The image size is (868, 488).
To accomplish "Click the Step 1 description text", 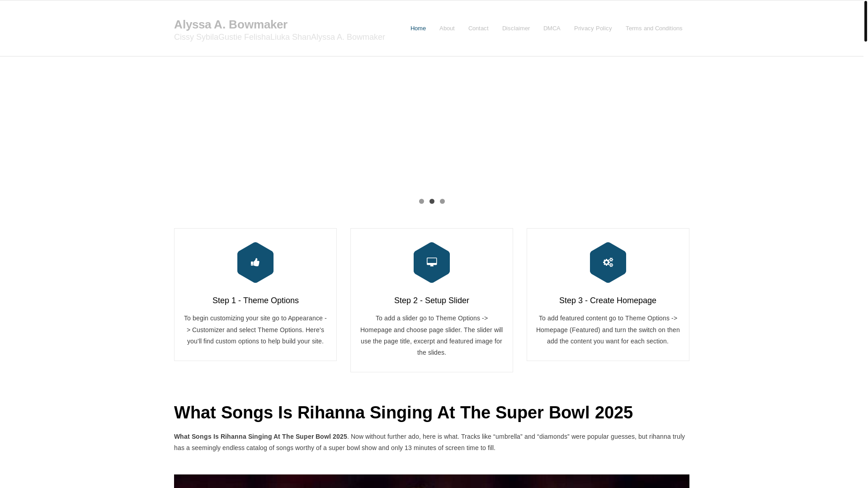I will click(255, 330).
